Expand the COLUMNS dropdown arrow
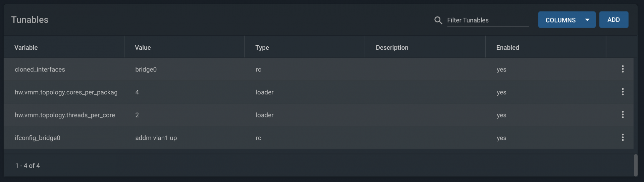The image size is (644, 182). click(x=587, y=20)
